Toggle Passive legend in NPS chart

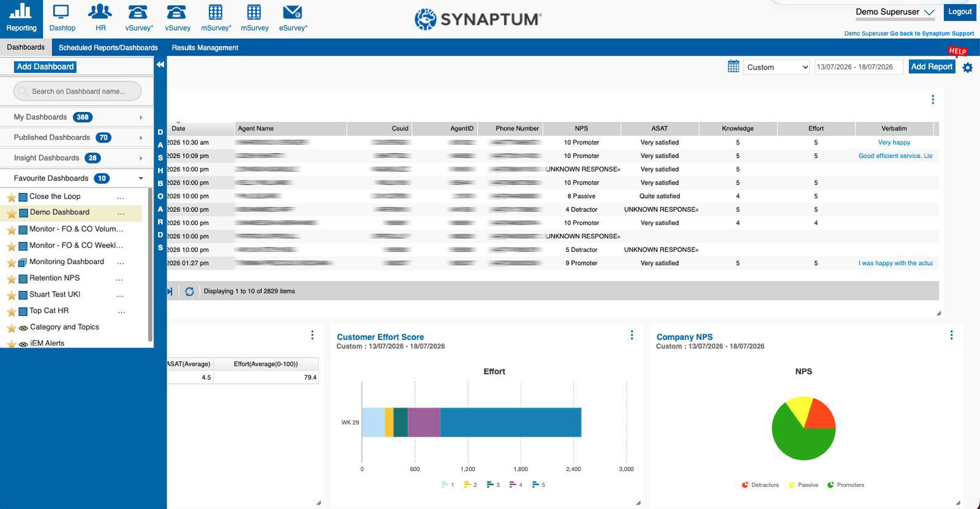click(x=803, y=484)
